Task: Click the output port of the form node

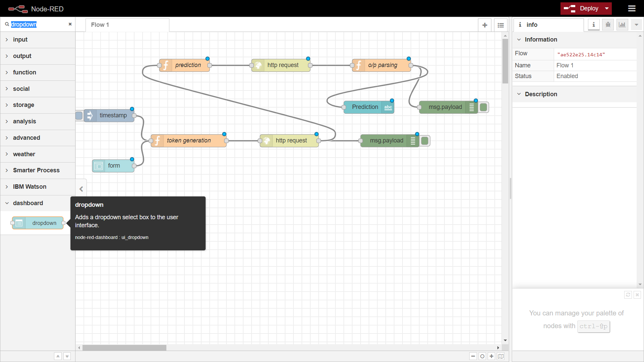Action: tap(134, 166)
